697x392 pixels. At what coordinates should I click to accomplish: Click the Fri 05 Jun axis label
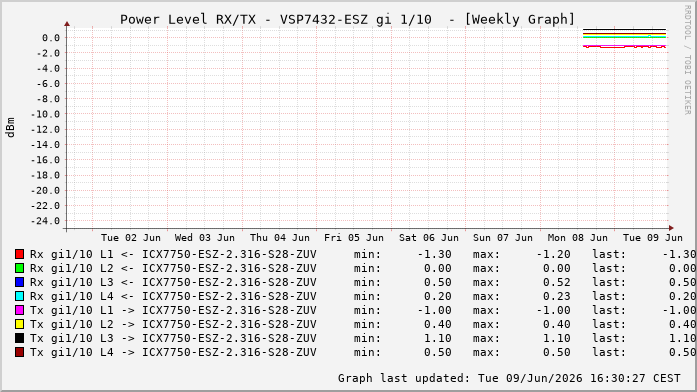pyautogui.click(x=354, y=238)
